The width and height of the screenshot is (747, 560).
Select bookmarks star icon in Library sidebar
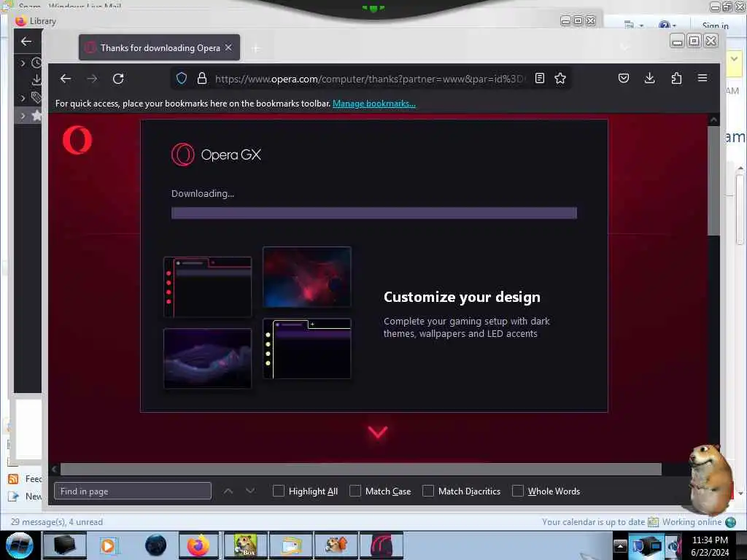tap(36, 115)
